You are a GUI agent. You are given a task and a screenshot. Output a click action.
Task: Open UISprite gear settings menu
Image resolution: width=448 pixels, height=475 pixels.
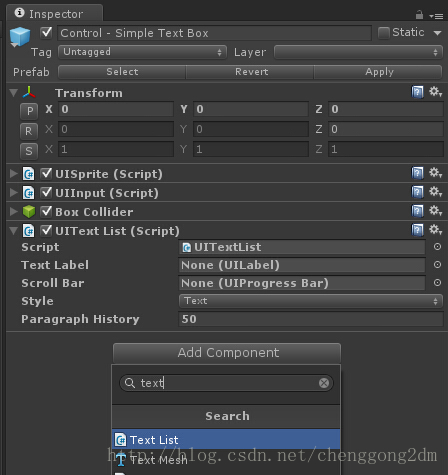click(x=435, y=173)
